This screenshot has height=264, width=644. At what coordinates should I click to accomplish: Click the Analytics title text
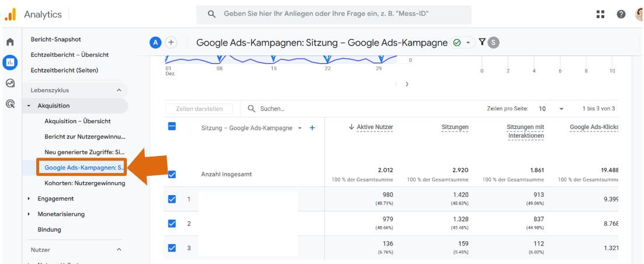pos(43,15)
